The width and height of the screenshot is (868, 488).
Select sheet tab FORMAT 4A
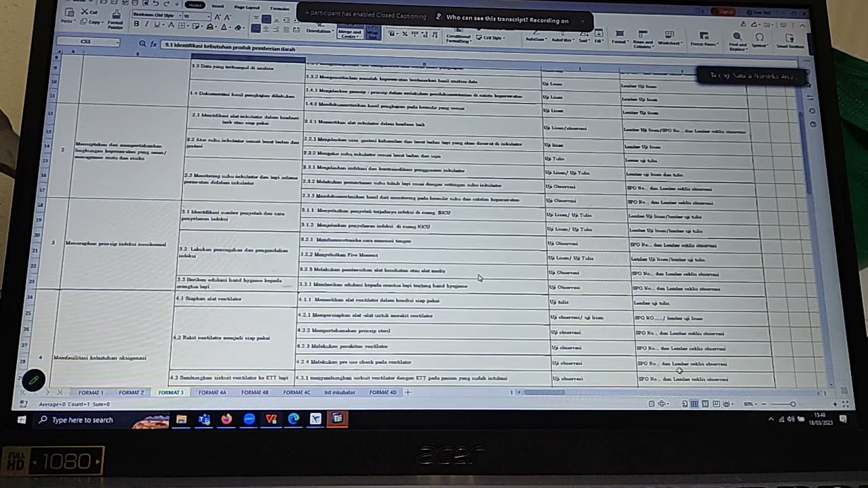(x=212, y=392)
